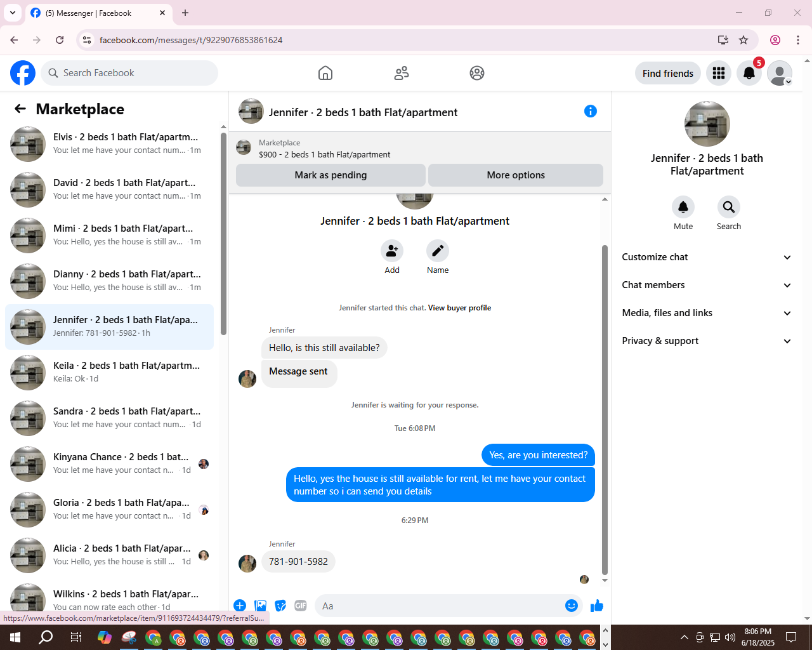Expand Chat members section
This screenshot has height=650, width=812.
point(707,285)
